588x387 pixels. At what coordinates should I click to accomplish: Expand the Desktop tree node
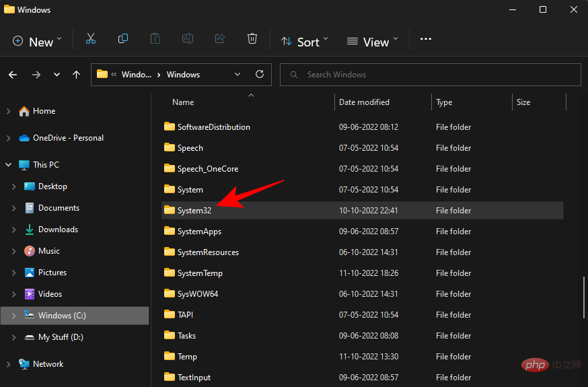click(14, 186)
